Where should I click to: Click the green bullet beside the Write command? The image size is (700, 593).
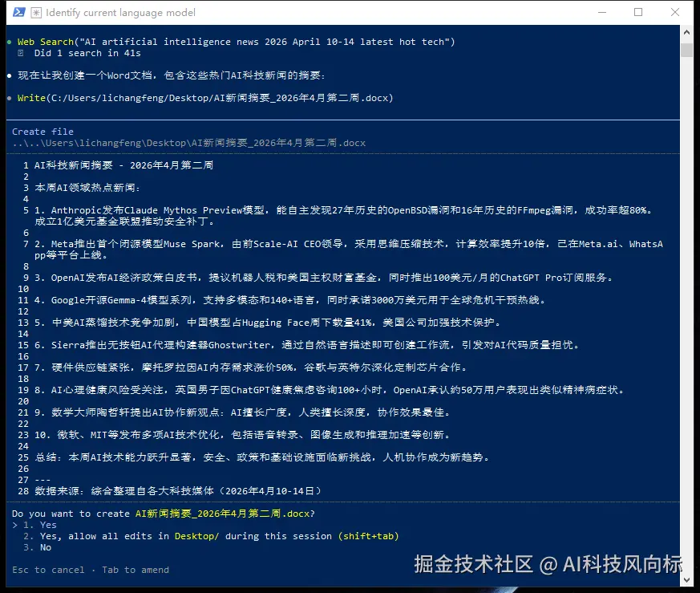(8, 98)
